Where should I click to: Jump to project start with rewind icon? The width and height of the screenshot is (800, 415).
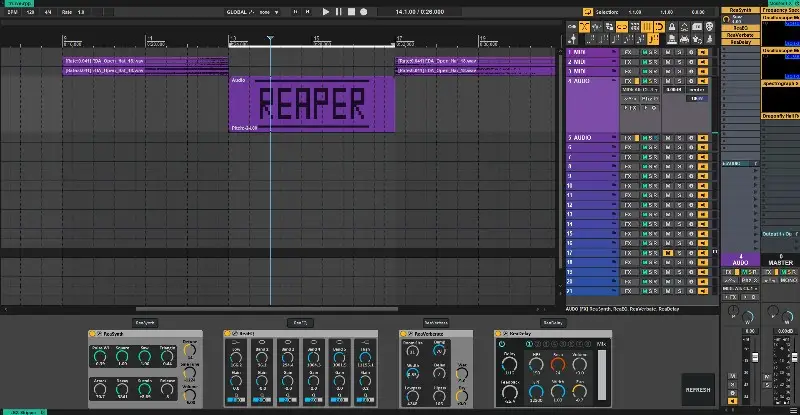[298, 12]
